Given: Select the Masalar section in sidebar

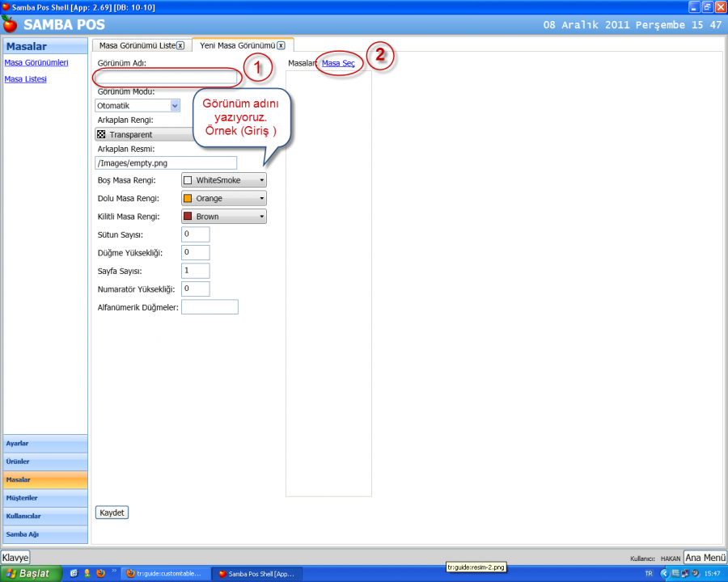Looking at the screenshot, I should (x=45, y=479).
